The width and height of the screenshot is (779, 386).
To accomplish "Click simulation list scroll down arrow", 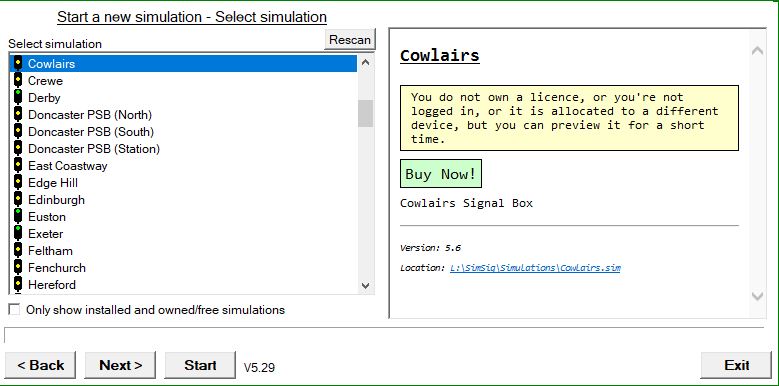I will point(365,286).
